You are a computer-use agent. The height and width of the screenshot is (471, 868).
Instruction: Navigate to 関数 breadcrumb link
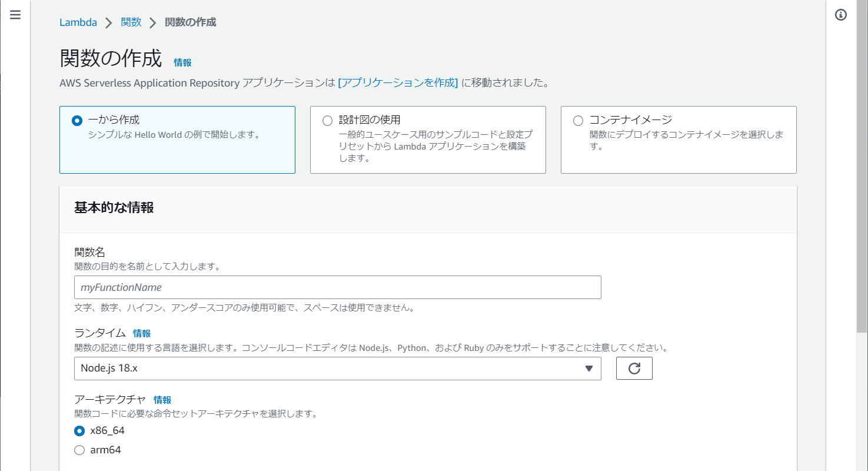(x=131, y=22)
